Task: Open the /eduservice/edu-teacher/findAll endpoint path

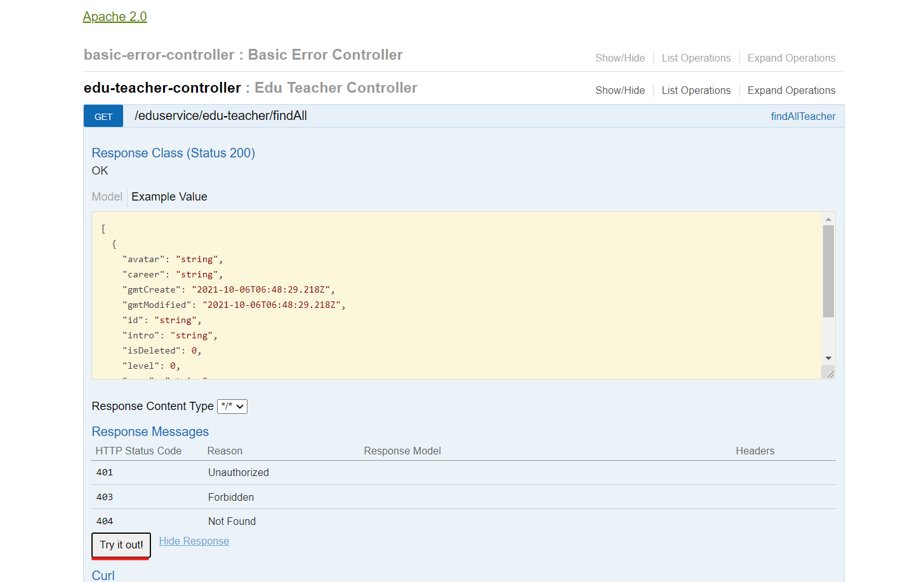Action: [x=221, y=116]
